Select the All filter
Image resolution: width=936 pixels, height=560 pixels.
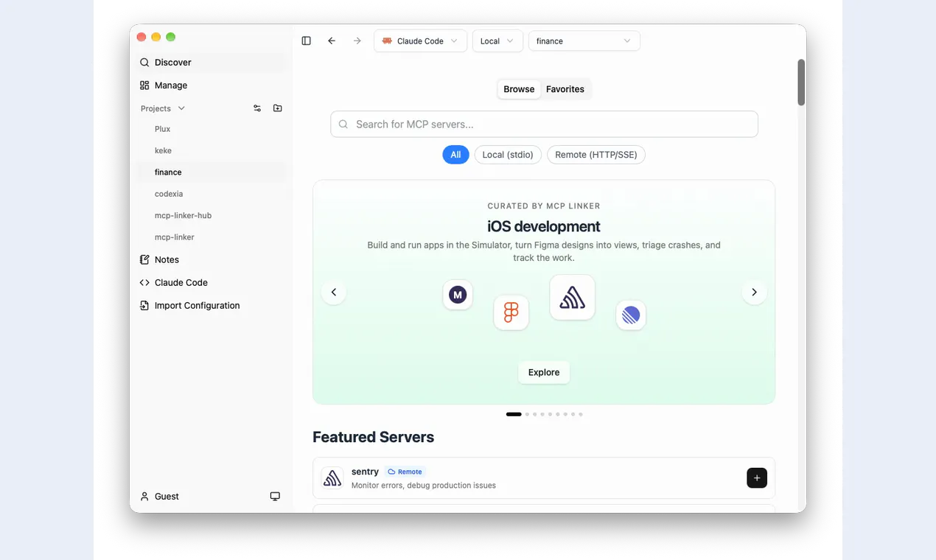click(x=455, y=155)
